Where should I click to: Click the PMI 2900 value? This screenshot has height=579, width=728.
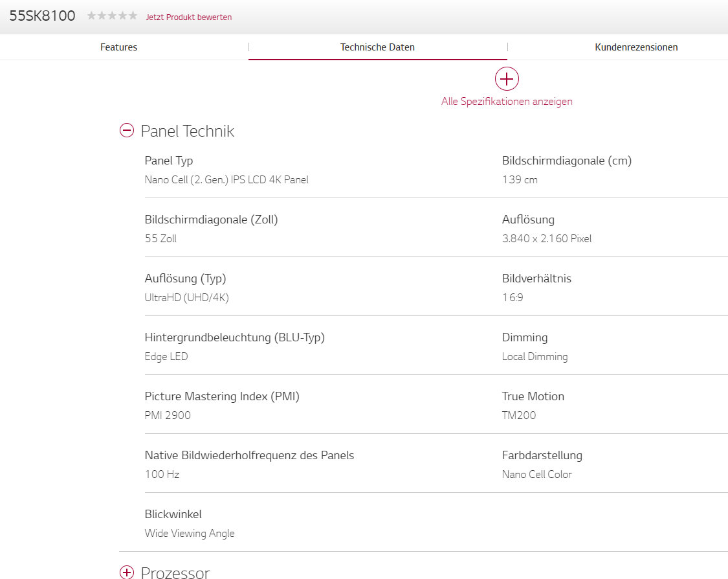pos(168,416)
